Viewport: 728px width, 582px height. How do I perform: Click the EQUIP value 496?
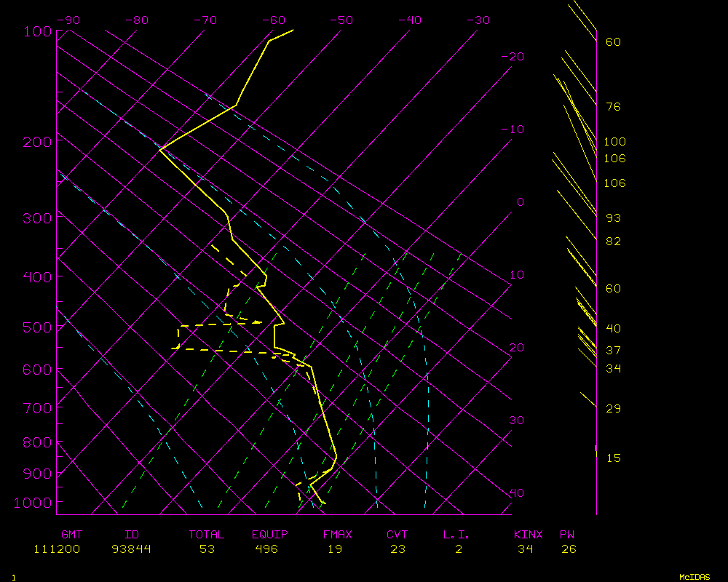pyautogui.click(x=265, y=549)
